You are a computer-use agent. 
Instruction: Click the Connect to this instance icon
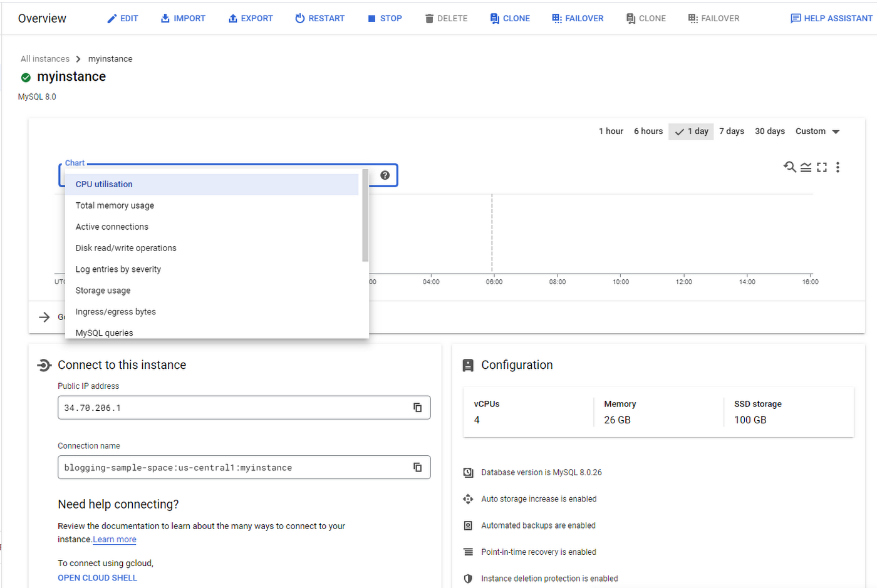coord(44,365)
